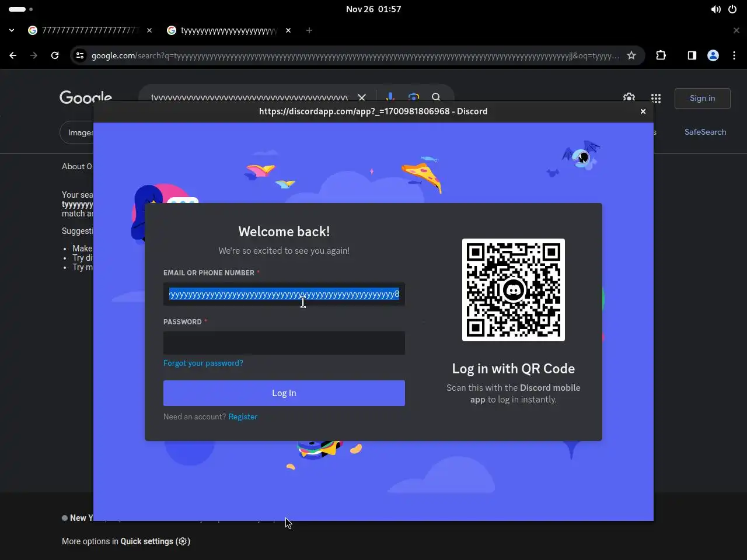The height and width of the screenshot is (560, 747).
Task: Open the Chrome three-dot menu
Action: pyautogui.click(x=734, y=55)
